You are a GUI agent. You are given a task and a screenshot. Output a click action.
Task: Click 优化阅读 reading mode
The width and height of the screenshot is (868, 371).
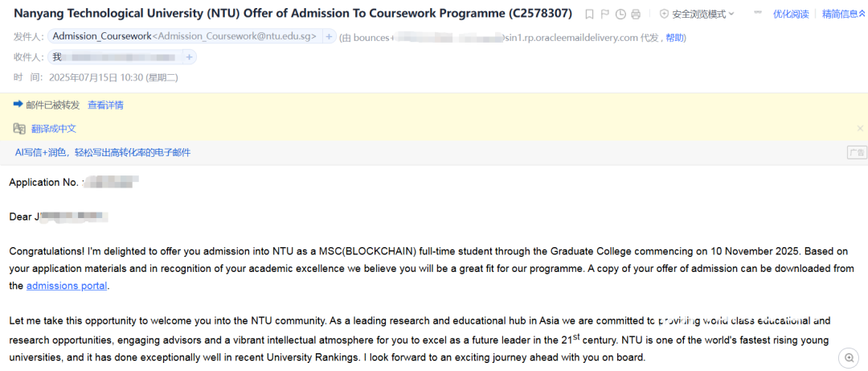(x=791, y=14)
